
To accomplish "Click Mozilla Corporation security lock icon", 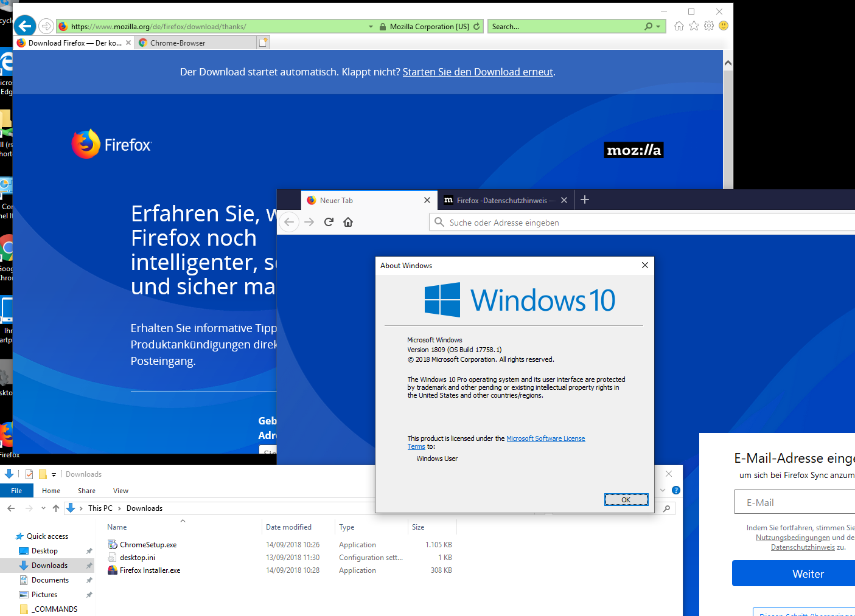I will [x=383, y=27].
